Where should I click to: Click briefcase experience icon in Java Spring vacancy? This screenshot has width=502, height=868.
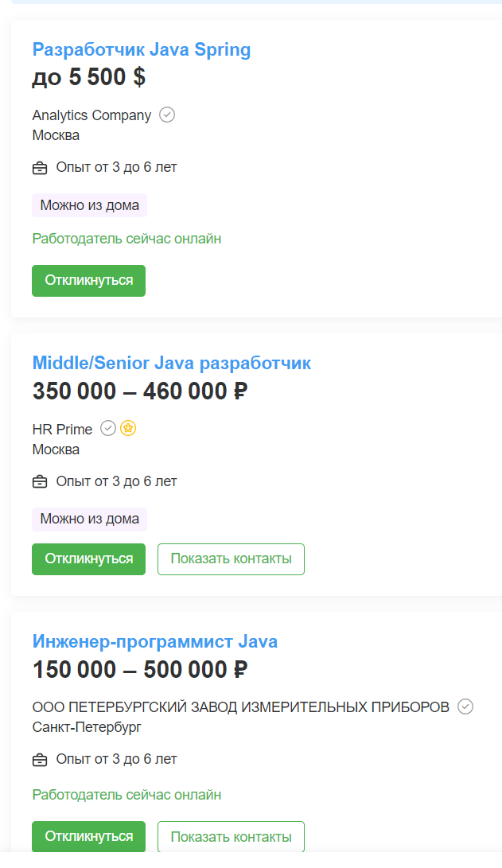coord(40,168)
